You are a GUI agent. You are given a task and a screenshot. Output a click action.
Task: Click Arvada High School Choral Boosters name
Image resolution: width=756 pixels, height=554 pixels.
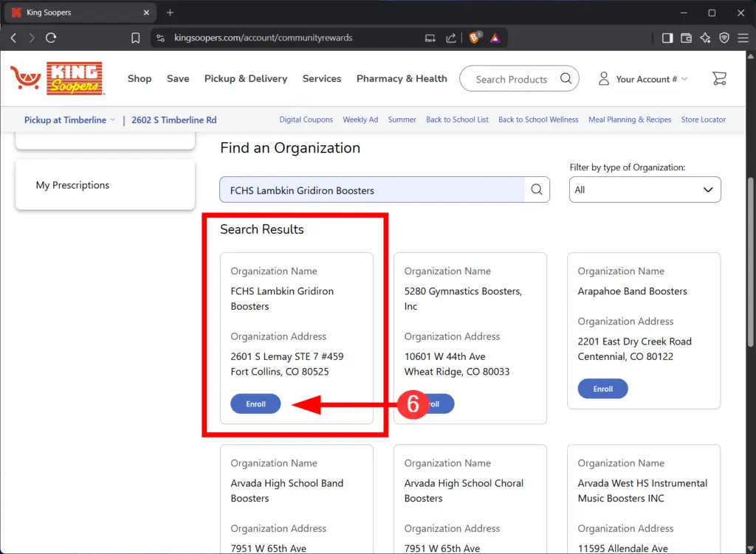pos(464,491)
